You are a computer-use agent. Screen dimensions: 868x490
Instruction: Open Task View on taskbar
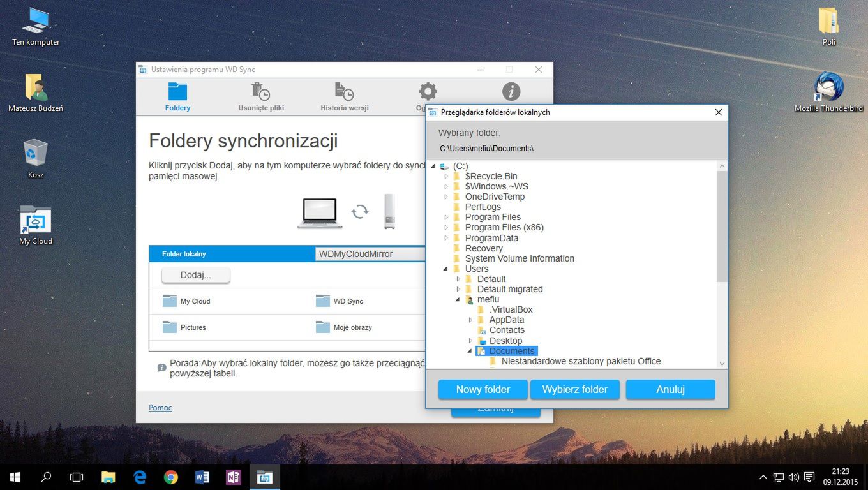77,477
